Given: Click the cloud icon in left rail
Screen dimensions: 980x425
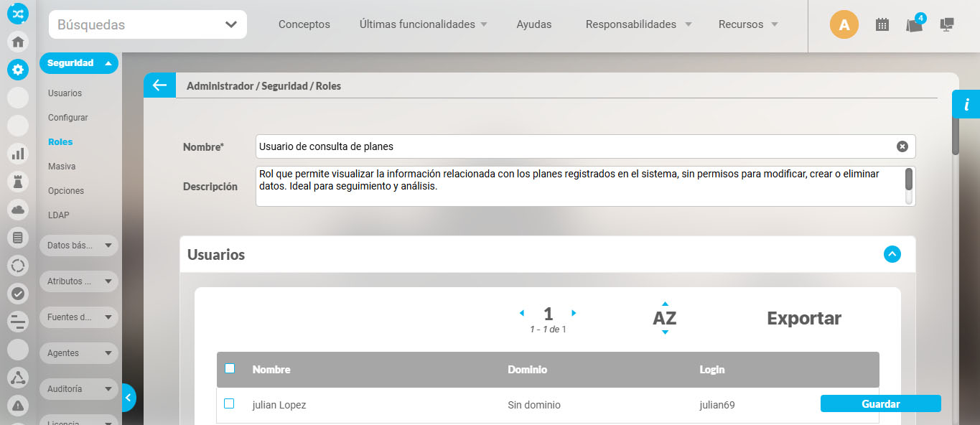Looking at the screenshot, I should coord(18,209).
